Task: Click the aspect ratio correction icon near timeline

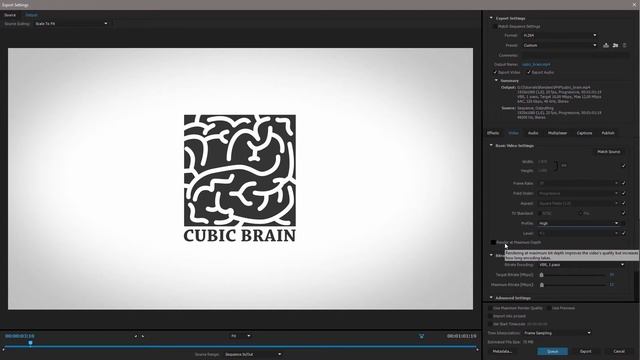Action: pyautogui.click(x=421, y=336)
